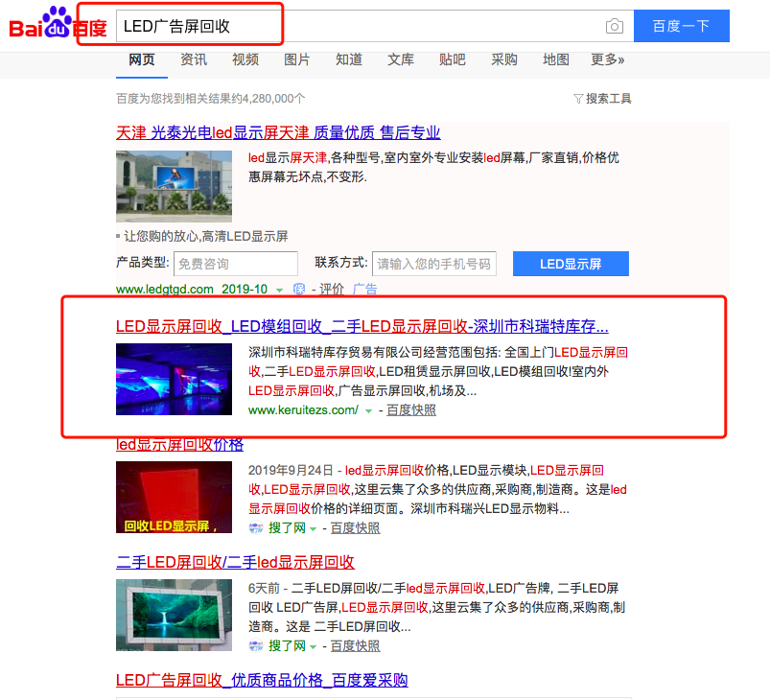The image size is (770, 700).
Task: Click the phone number input field
Action: 434,264
